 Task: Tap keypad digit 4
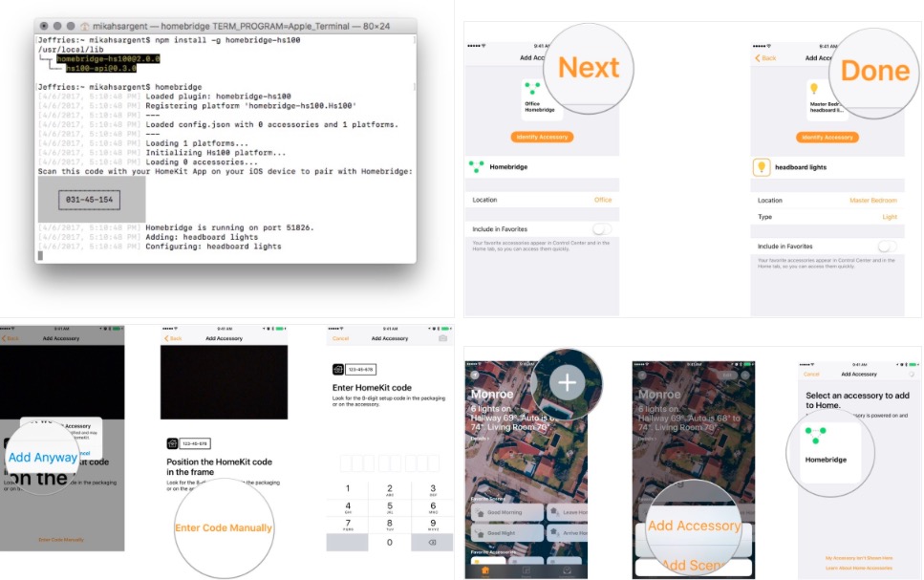click(348, 506)
